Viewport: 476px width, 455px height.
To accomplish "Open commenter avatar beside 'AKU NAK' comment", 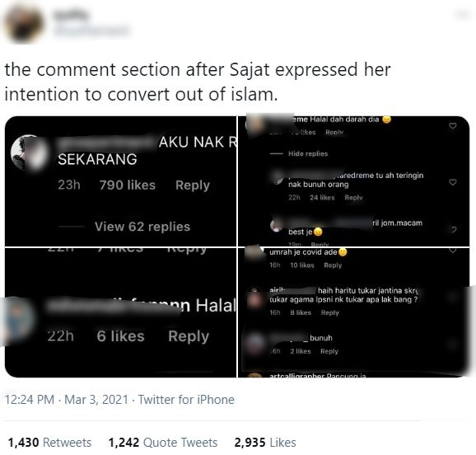I will click(x=30, y=152).
